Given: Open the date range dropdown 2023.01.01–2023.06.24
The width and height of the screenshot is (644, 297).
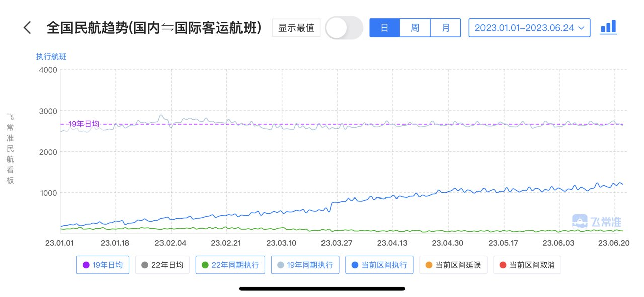Looking at the screenshot, I should point(529,28).
